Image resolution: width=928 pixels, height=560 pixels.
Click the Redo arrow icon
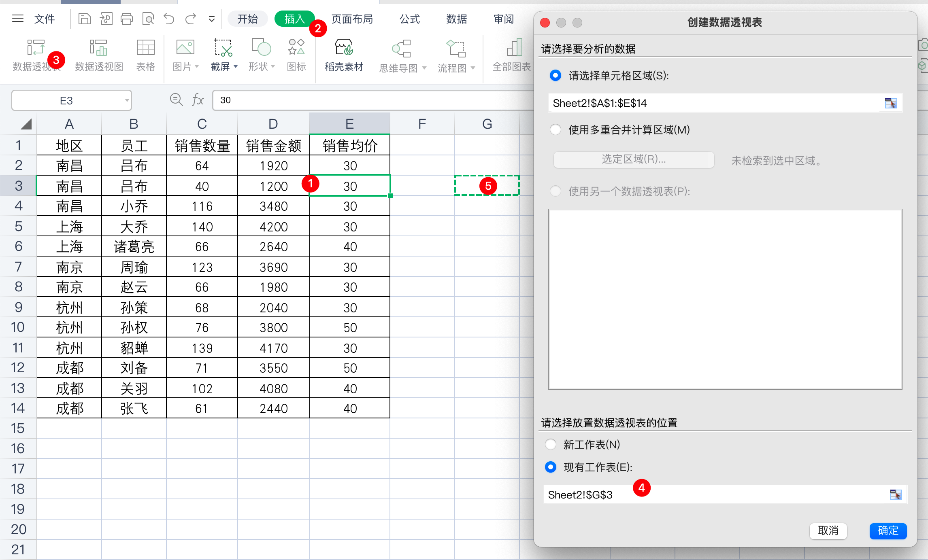190,19
